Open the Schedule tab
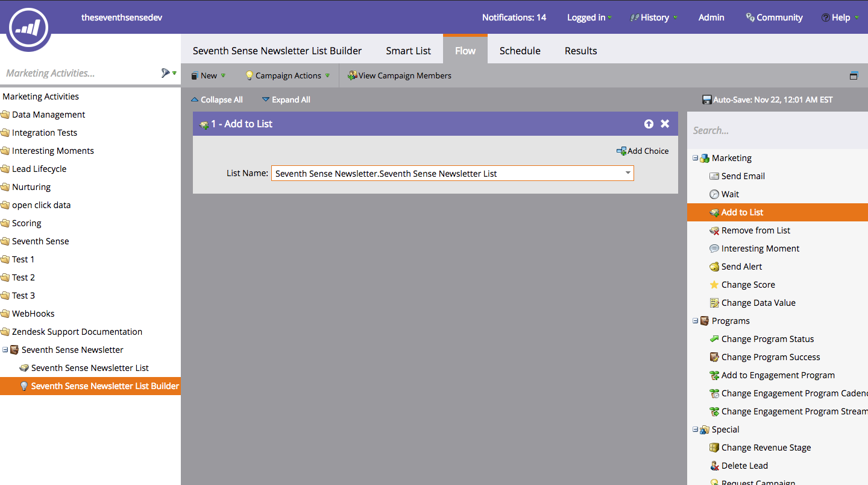The image size is (868, 485). point(520,51)
